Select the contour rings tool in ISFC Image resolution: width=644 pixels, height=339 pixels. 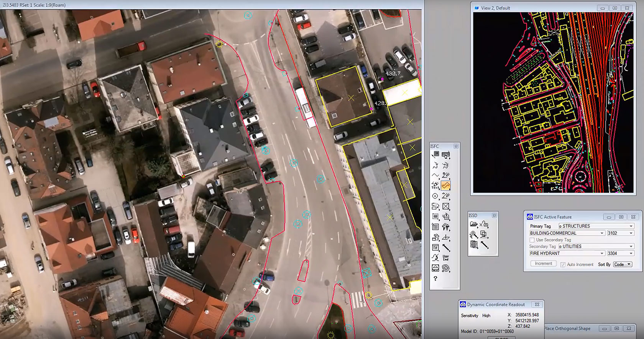(445, 268)
